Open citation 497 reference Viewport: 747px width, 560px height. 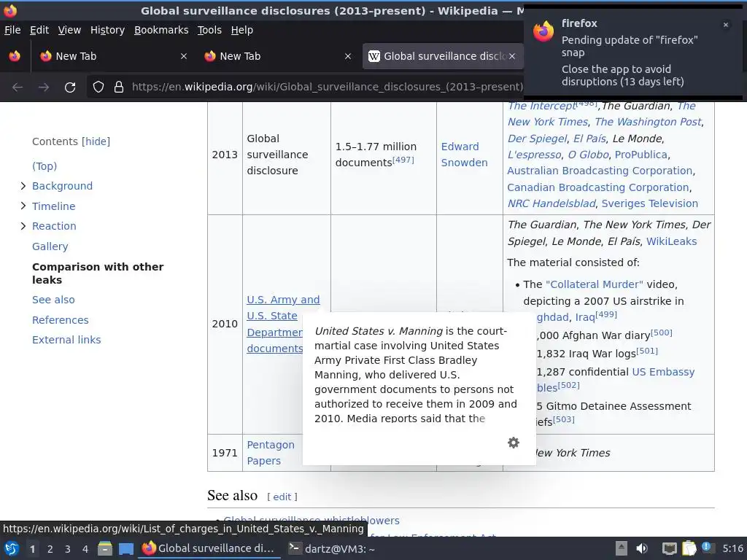coord(403,160)
